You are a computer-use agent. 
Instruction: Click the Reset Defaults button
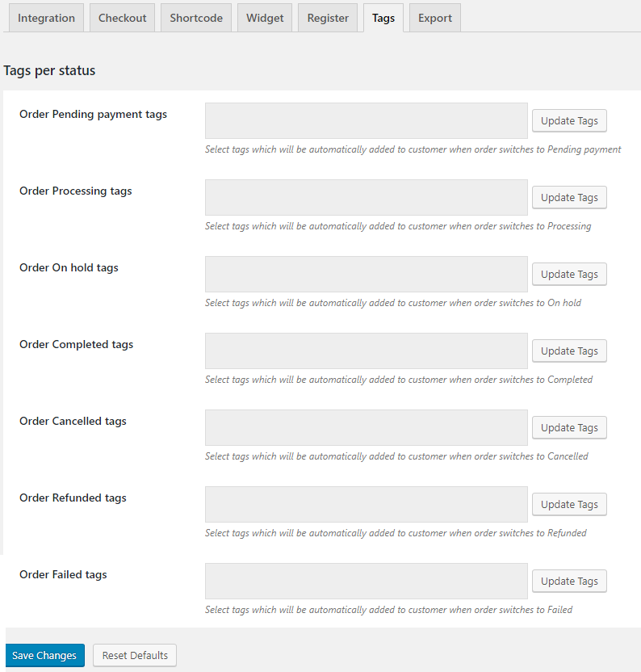coord(135,655)
